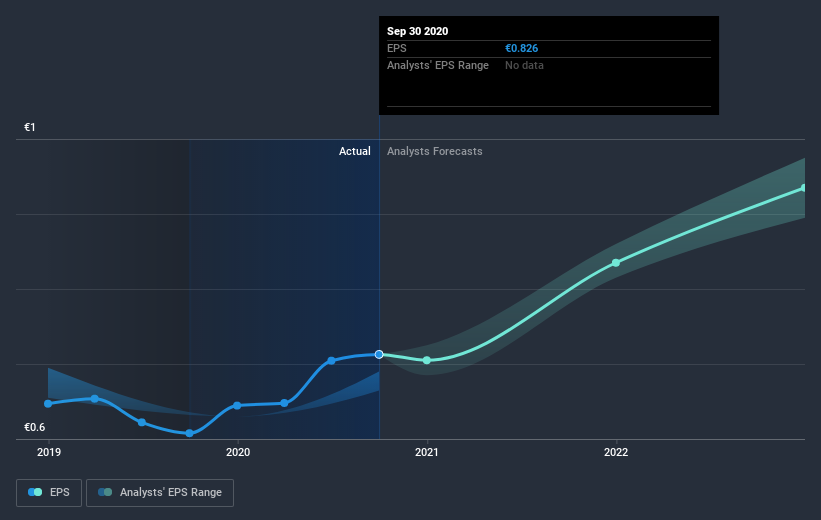Click the Analysts Forecasts section label
821x520 pixels.
435,151
